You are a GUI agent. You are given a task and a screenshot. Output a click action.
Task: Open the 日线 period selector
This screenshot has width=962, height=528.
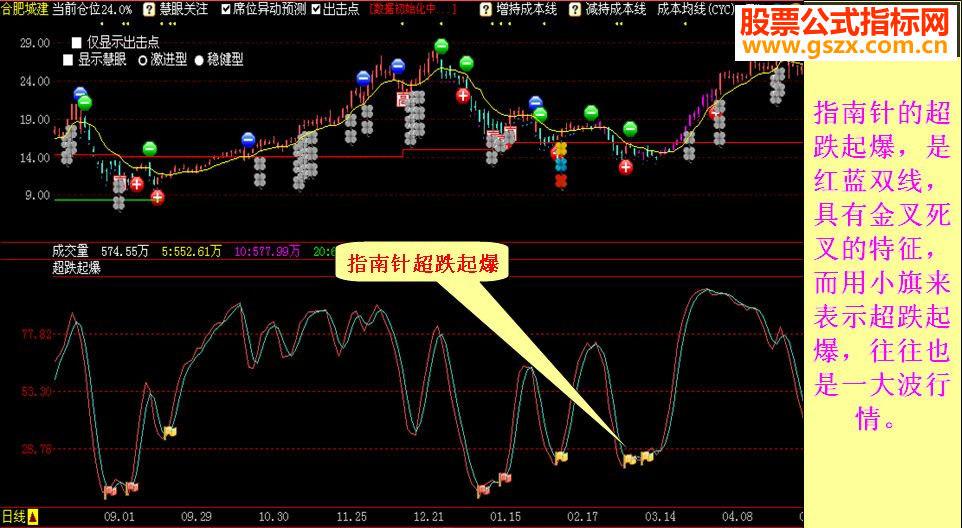pyautogui.click(x=13, y=517)
